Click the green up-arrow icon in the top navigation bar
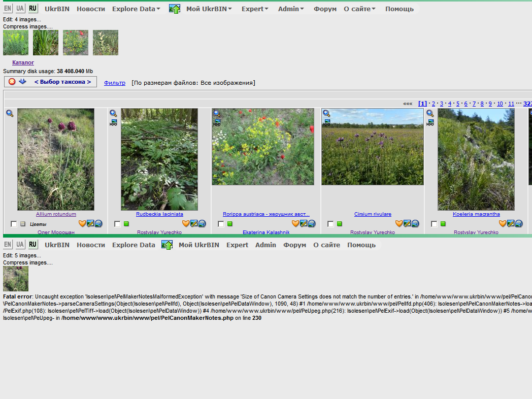This screenshot has height=399, width=532. click(x=174, y=9)
